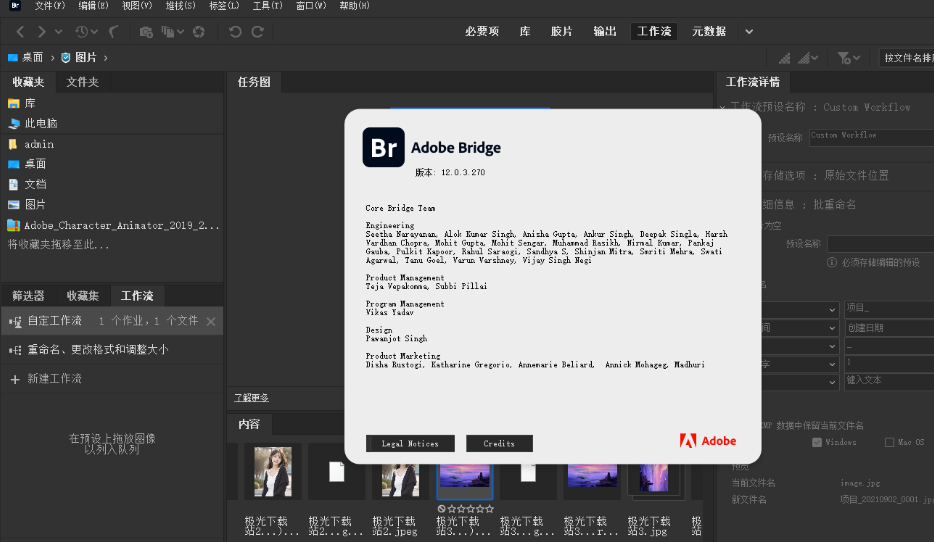Click the Legal Notices button
Viewport: 934px width, 542px height.
tap(410, 443)
